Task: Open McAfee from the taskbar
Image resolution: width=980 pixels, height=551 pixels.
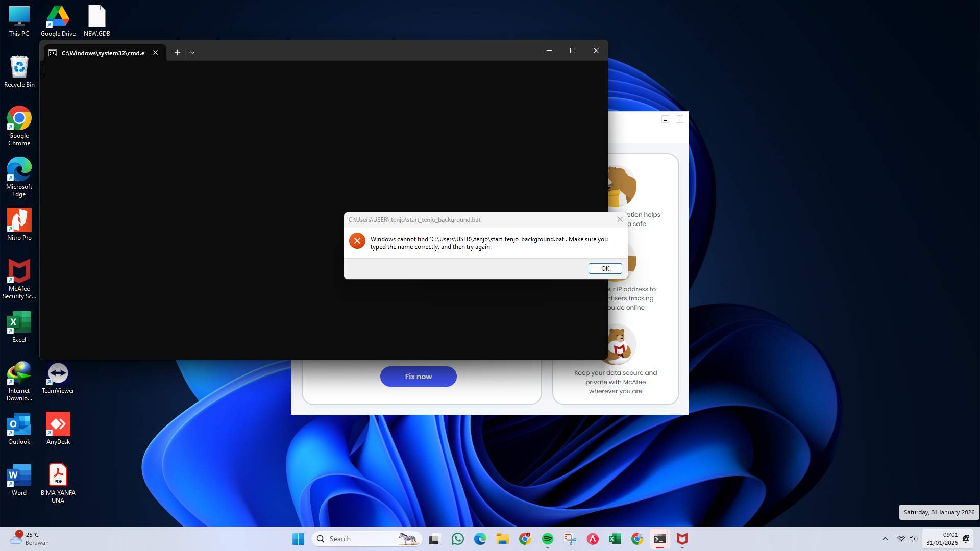Action: [681, 538]
